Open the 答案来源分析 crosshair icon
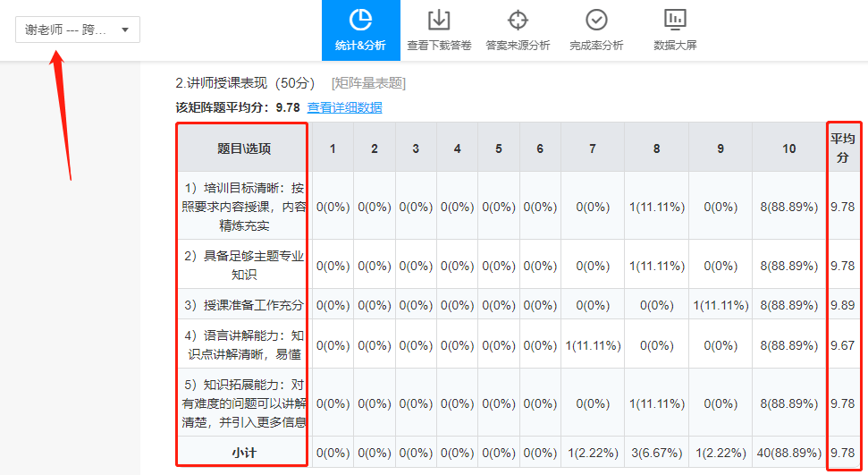 (518, 20)
